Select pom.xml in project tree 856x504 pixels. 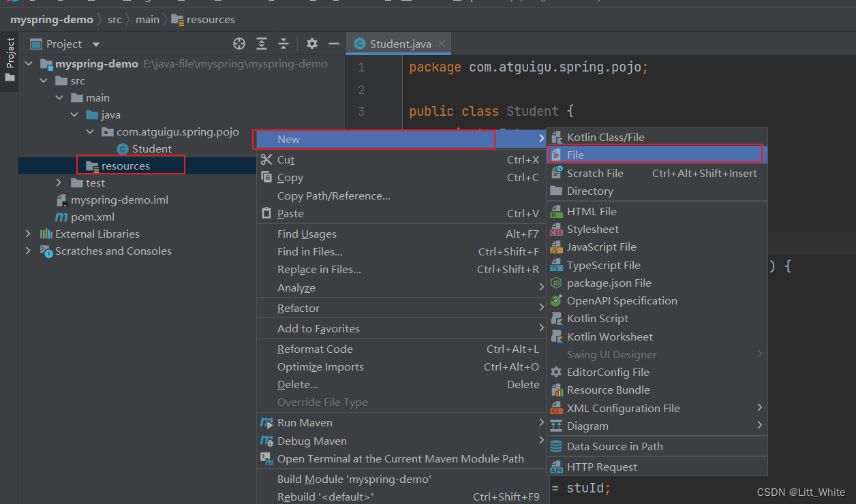pos(93,217)
